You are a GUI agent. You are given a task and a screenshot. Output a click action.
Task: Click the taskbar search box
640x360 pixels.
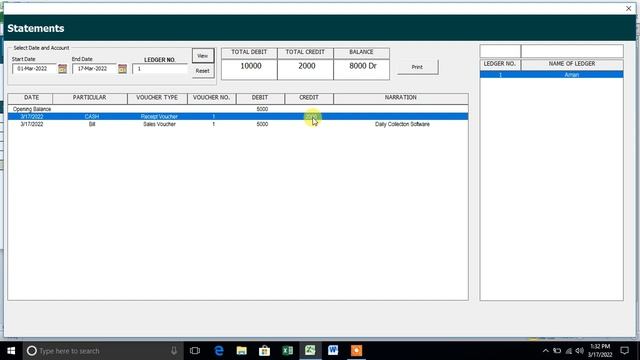pos(102,351)
